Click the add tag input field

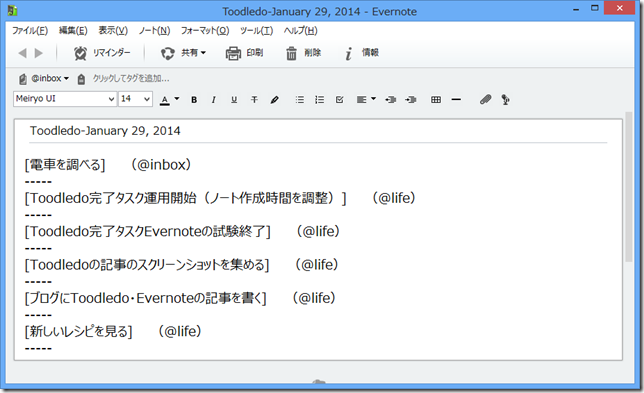tap(131, 78)
